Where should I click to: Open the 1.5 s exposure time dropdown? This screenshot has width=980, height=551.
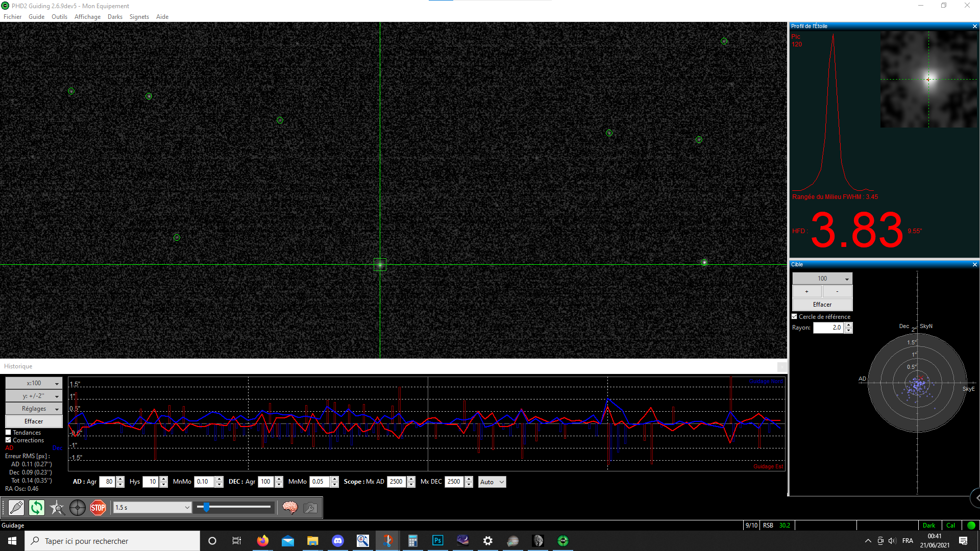(152, 508)
